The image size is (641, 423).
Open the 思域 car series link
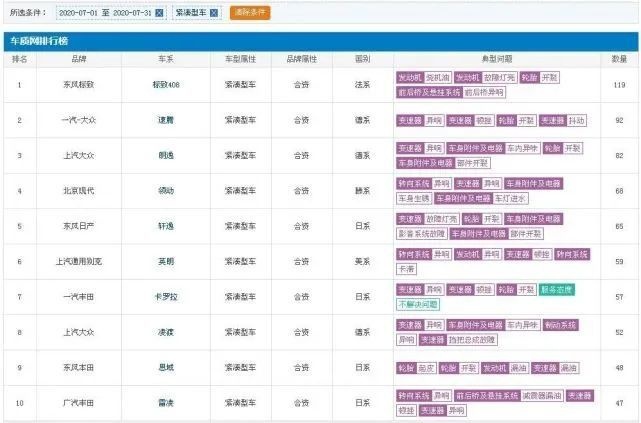pyautogui.click(x=166, y=367)
